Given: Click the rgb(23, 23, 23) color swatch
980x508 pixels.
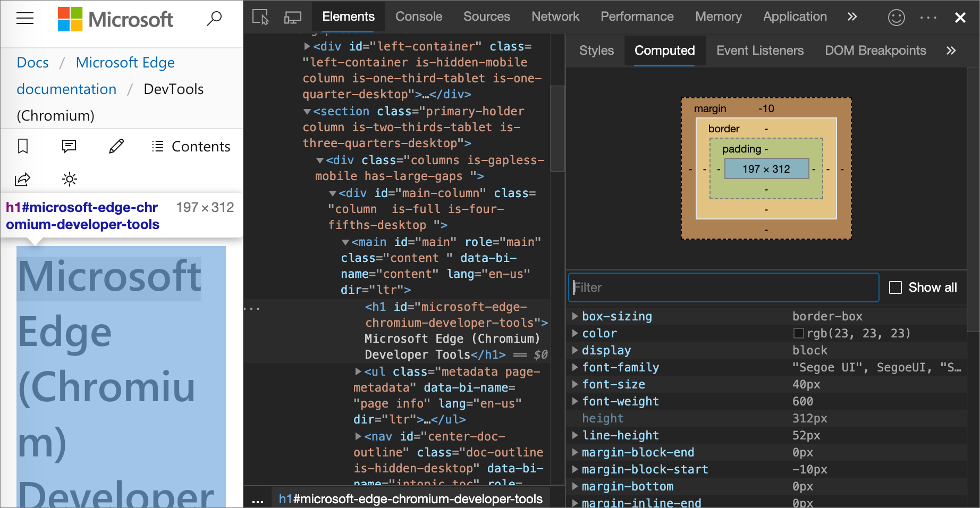Looking at the screenshot, I should (798, 333).
